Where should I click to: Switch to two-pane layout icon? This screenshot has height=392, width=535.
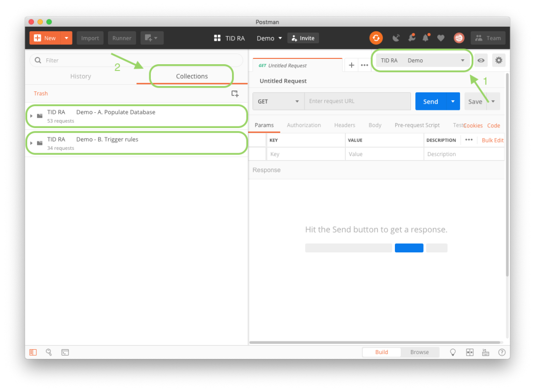click(470, 352)
